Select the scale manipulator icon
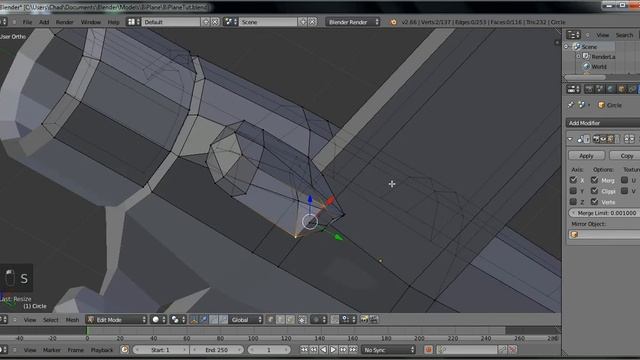This screenshot has width=640, height=360. [x=223, y=320]
